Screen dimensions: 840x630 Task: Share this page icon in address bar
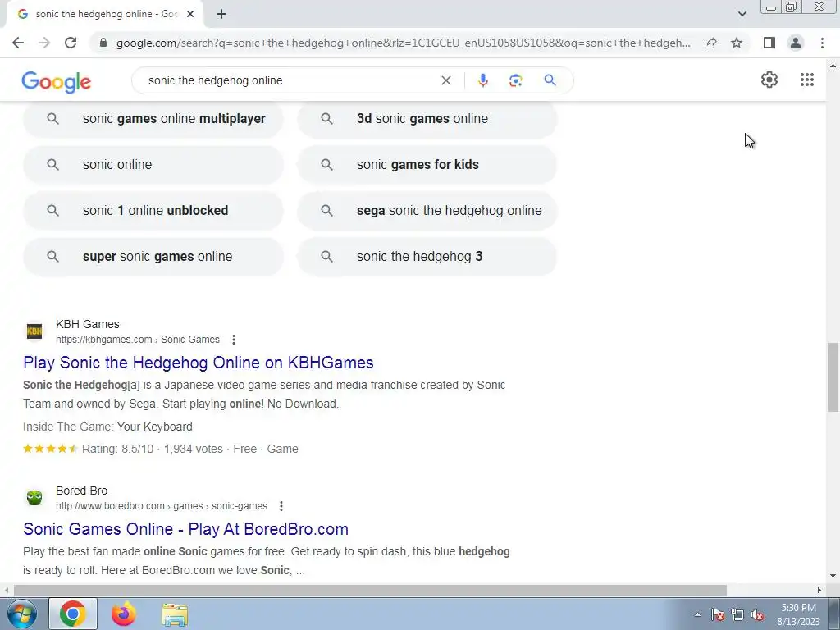tap(710, 43)
